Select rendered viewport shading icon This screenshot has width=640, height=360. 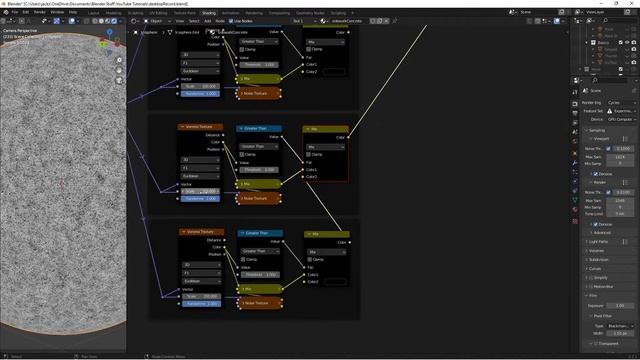click(114, 21)
